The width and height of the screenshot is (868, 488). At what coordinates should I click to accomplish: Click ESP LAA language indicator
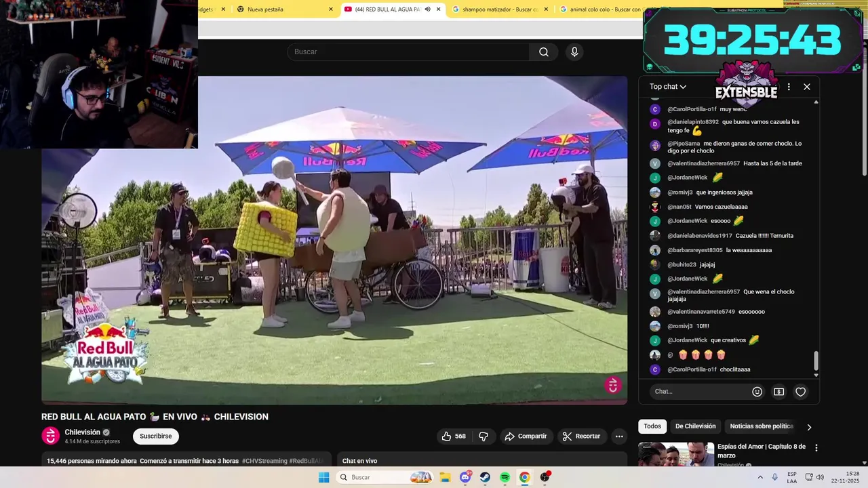(792, 477)
